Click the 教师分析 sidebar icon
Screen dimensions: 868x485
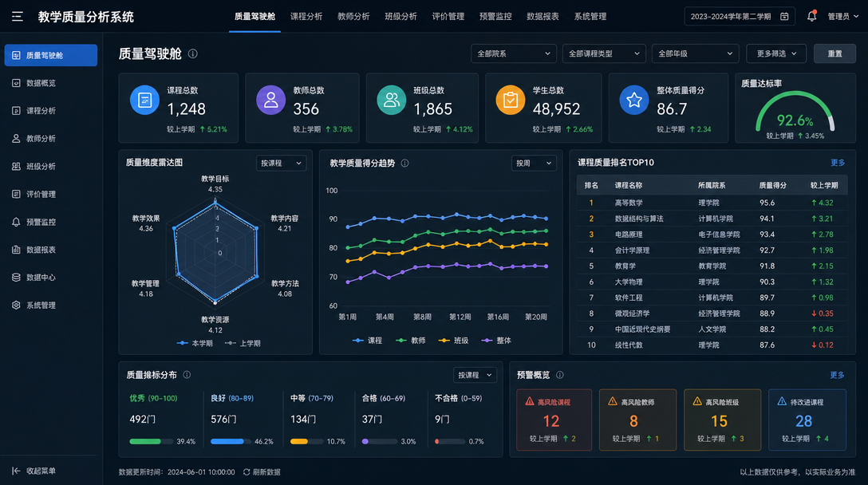[16, 139]
